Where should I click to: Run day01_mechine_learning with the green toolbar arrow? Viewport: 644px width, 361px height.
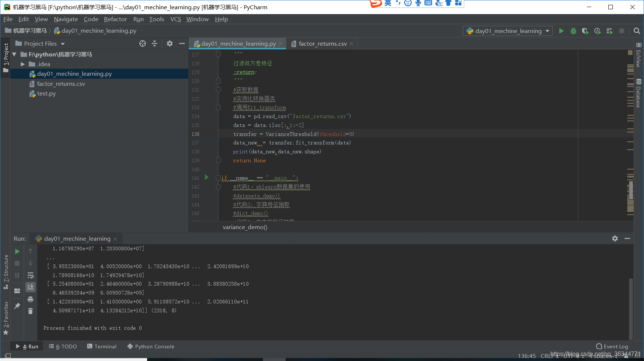561,31
